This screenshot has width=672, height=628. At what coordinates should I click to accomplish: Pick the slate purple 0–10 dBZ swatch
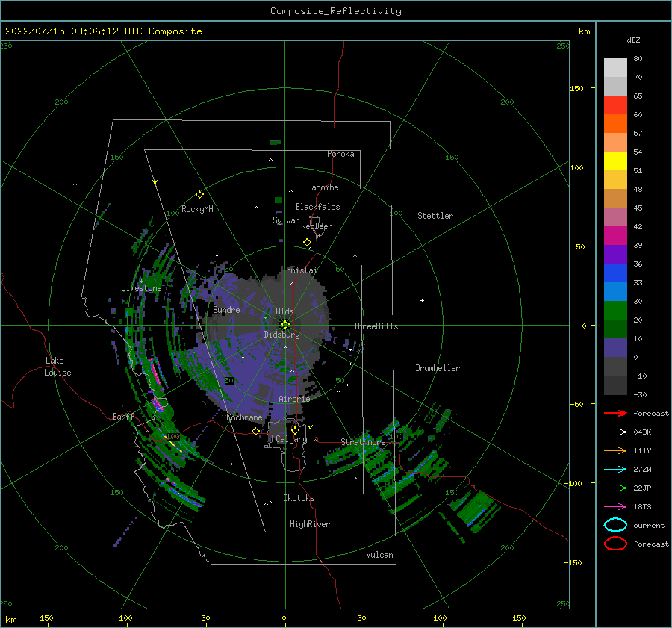[615, 348]
